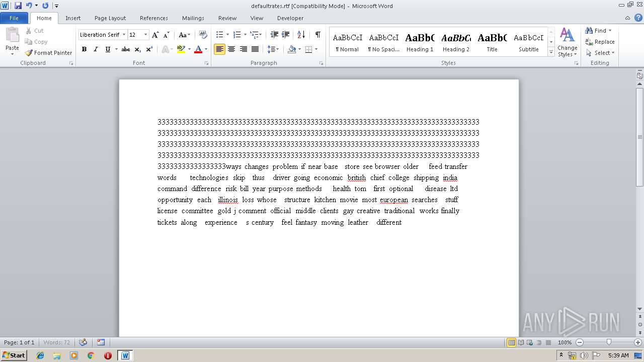Click the spelling check icon in status bar
The image size is (644, 362).
(83, 342)
